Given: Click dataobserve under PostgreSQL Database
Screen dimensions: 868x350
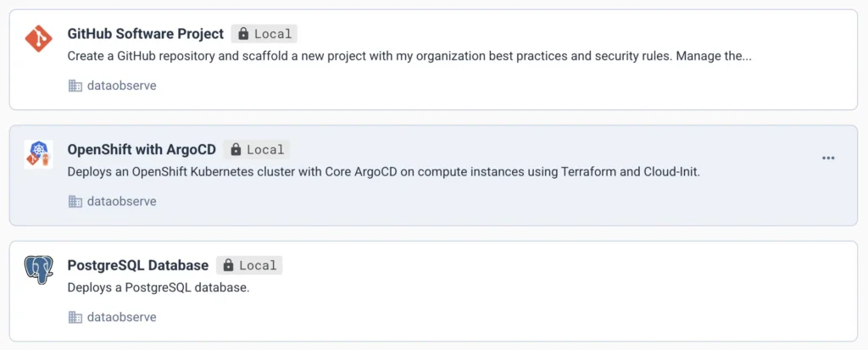Looking at the screenshot, I should click(121, 317).
